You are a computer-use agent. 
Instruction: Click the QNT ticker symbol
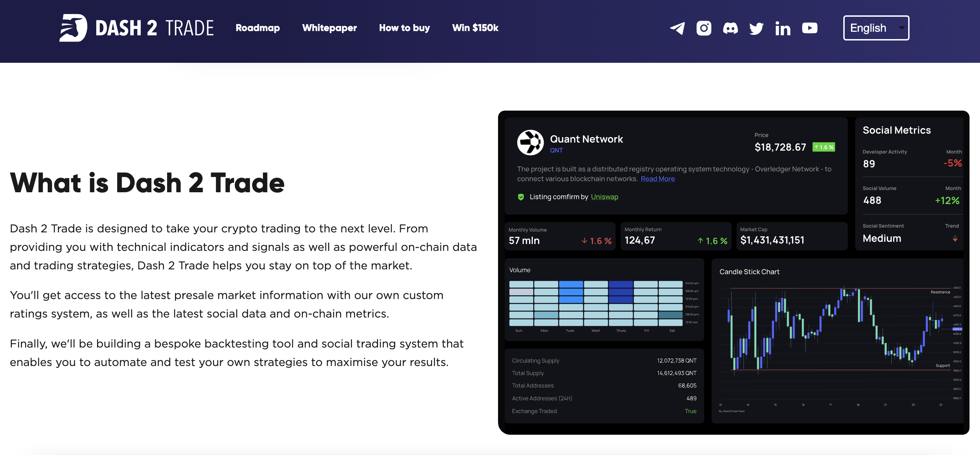(x=556, y=150)
